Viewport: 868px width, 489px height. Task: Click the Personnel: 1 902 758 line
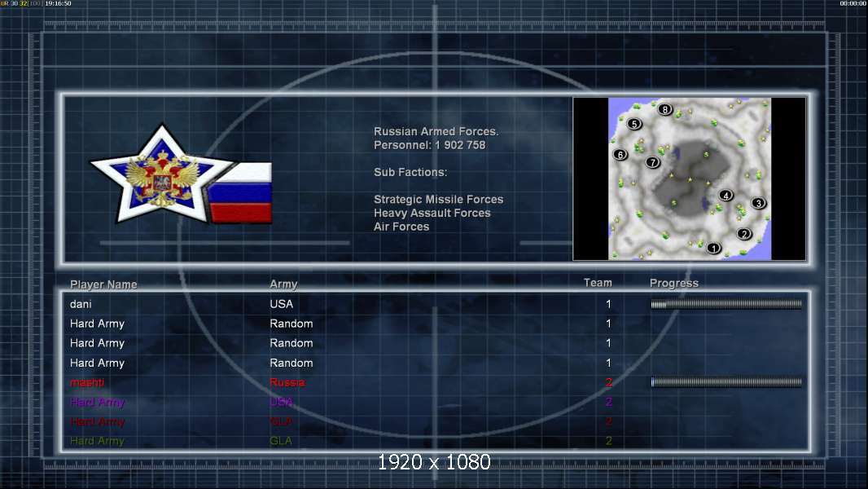point(430,145)
